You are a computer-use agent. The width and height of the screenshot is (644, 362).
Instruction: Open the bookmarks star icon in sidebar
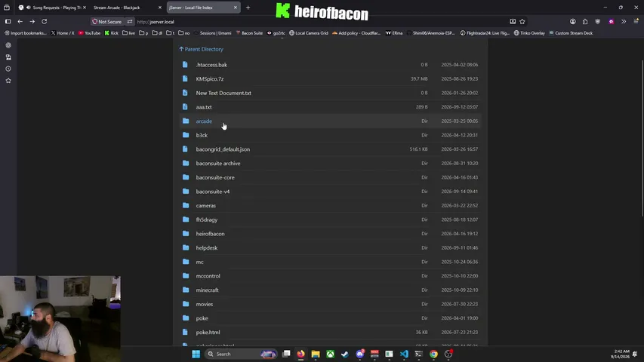tap(8, 81)
